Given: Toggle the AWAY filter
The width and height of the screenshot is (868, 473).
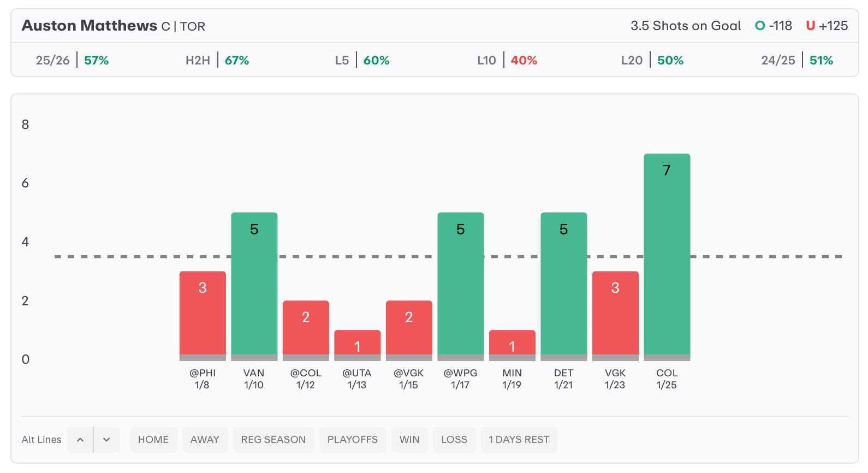Looking at the screenshot, I should pyautogui.click(x=205, y=440).
